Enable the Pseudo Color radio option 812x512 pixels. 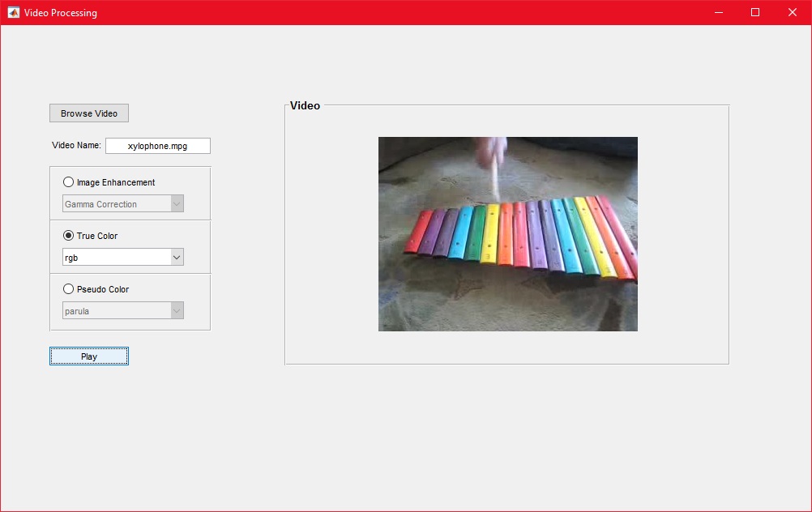[69, 289]
